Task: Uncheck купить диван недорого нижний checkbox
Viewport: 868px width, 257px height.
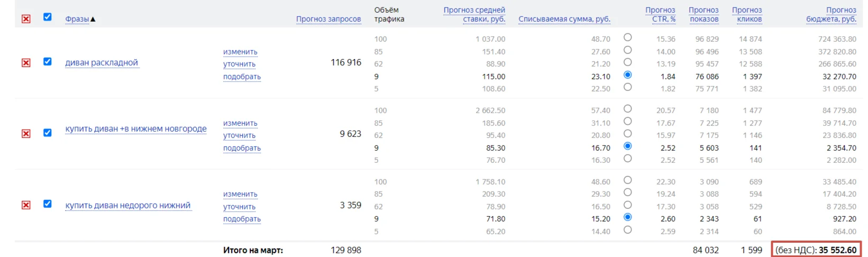Action: (x=48, y=204)
